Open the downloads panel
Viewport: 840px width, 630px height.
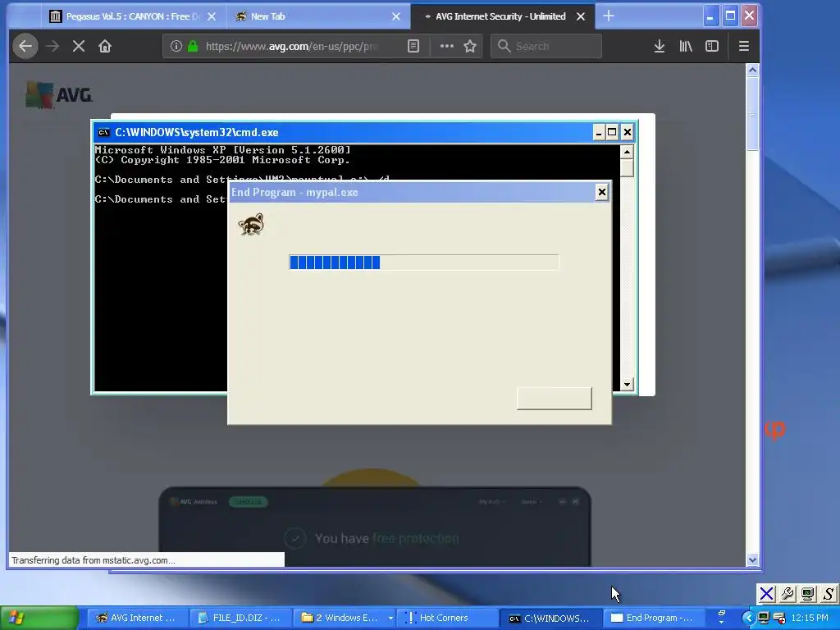pyautogui.click(x=660, y=46)
